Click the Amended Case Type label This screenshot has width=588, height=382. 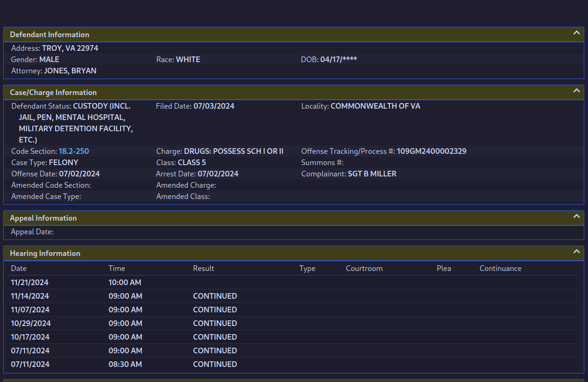pos(46,196)
